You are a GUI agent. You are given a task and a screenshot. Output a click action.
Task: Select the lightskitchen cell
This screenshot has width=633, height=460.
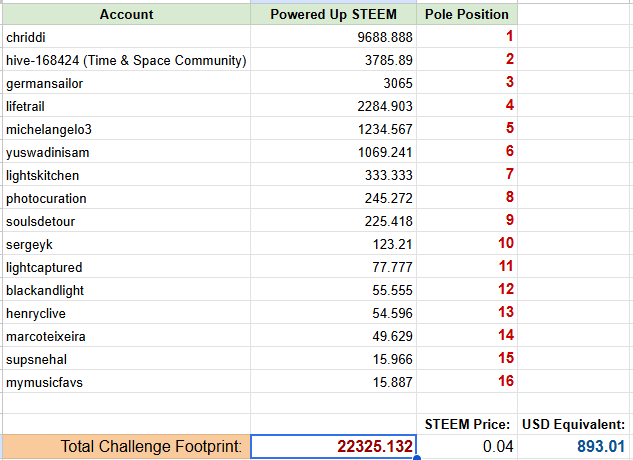pyautogui.click(x=126, y=175)
